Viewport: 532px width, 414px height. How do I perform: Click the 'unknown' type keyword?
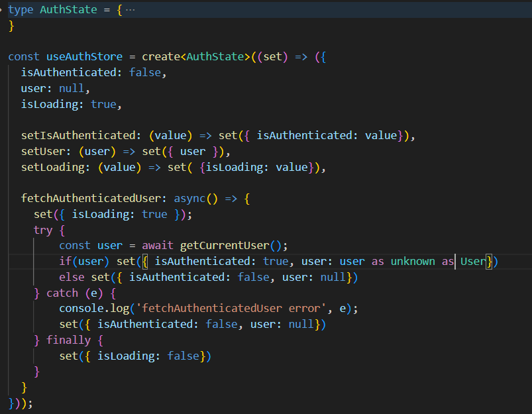(413, 261)
